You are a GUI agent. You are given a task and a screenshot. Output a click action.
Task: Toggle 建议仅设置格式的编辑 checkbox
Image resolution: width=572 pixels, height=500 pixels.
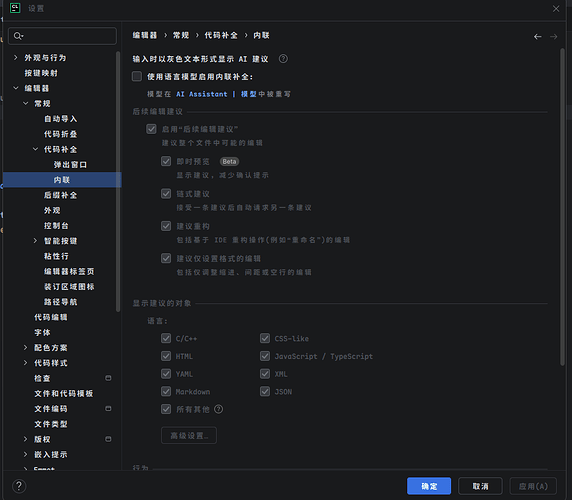166,259
